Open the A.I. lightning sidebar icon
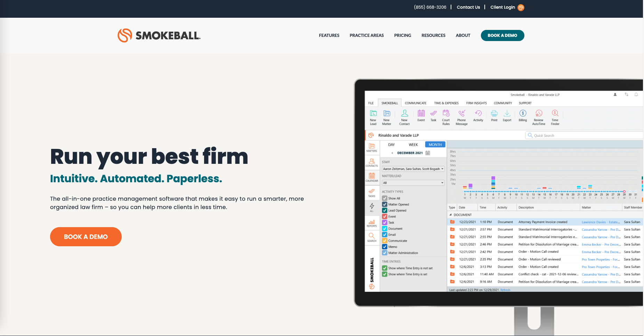Viewport: 644px width, 336px height. 372,207
